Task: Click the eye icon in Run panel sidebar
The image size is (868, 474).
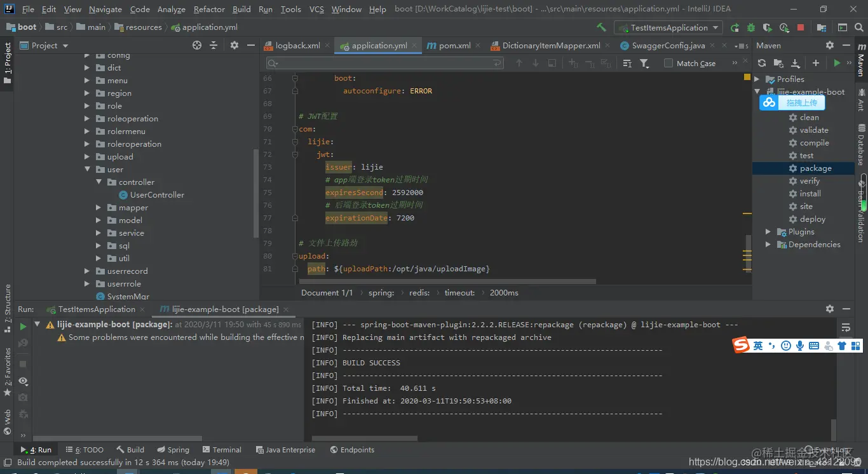Action: pyautogui.click(x=23, y=381)
